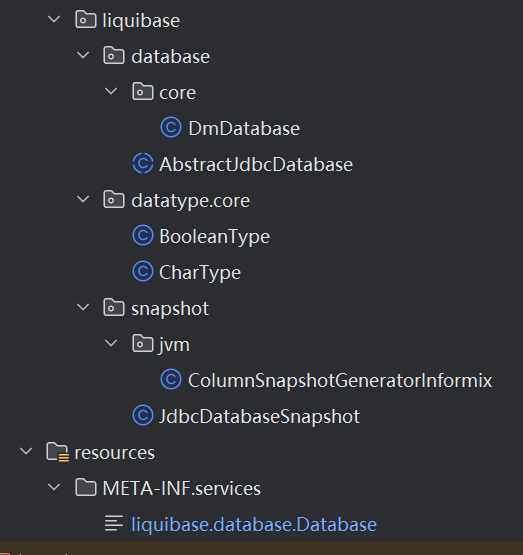523x555 pixels.
Task: Click the META-INF.services folder icon
Action: tap(86, 487)
